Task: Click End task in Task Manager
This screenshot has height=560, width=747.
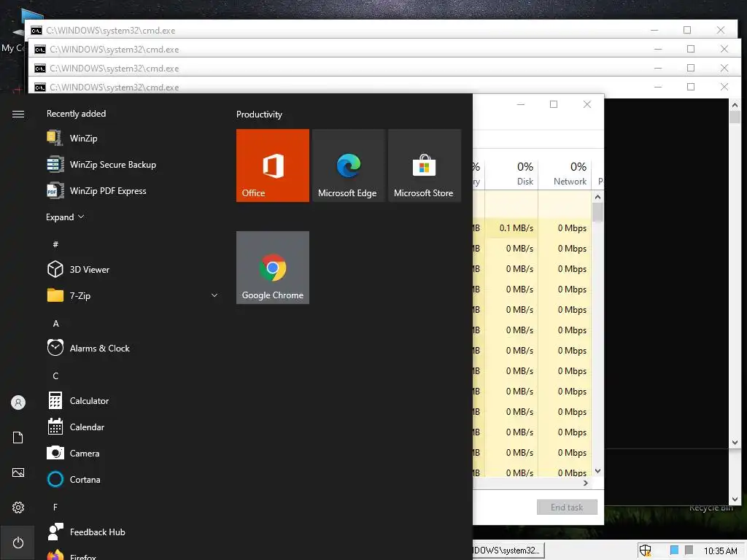Action: click(x=567, y=507)
